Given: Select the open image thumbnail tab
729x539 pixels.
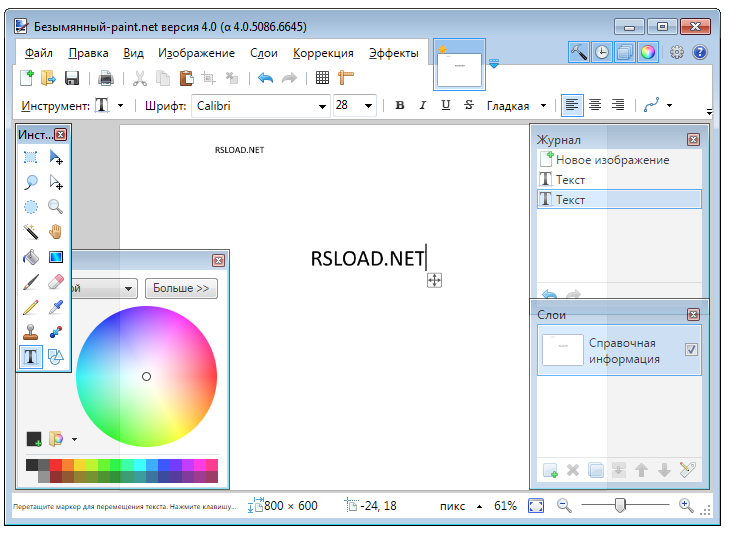Looking at the screenshot, I should click(459, 65).
